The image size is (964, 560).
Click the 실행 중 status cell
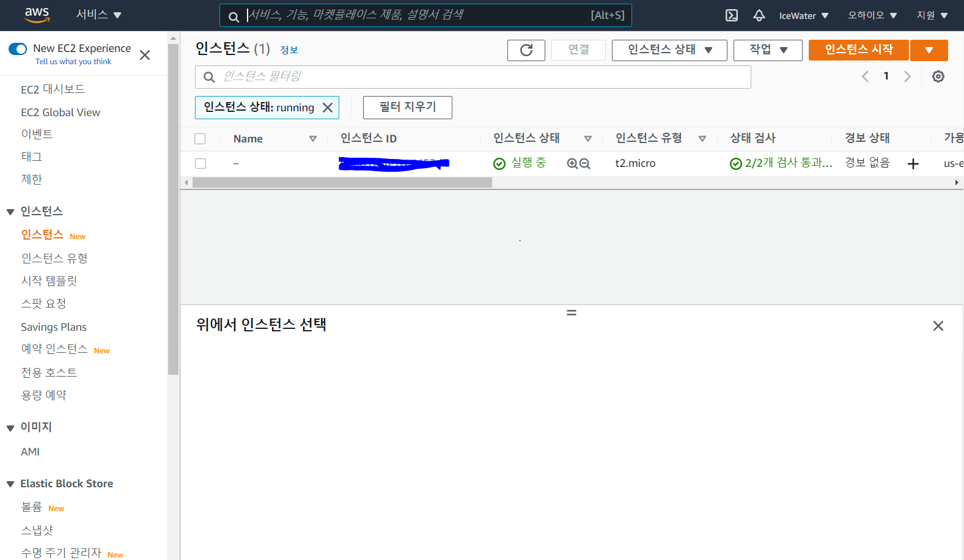[x=520, y=163]
